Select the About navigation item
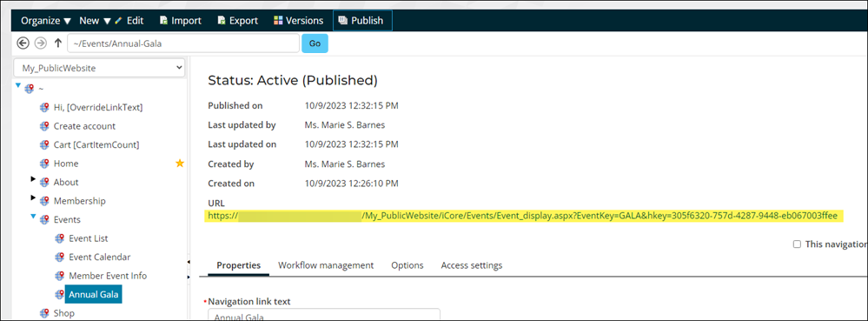This screenshot has width=868, height=321. [x=66, y=183]
